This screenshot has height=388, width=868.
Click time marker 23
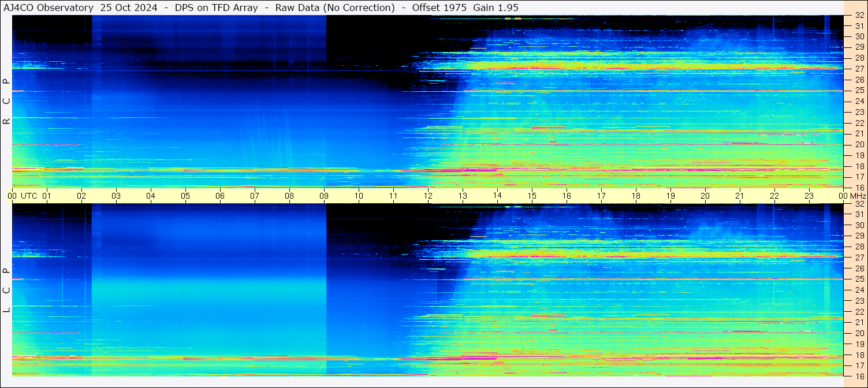[809, 196]
